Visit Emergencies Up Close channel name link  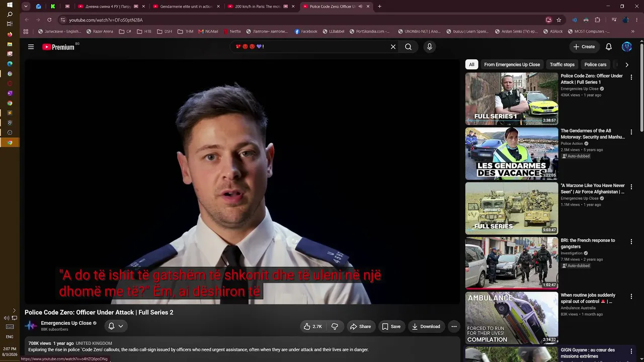[66, 323]
